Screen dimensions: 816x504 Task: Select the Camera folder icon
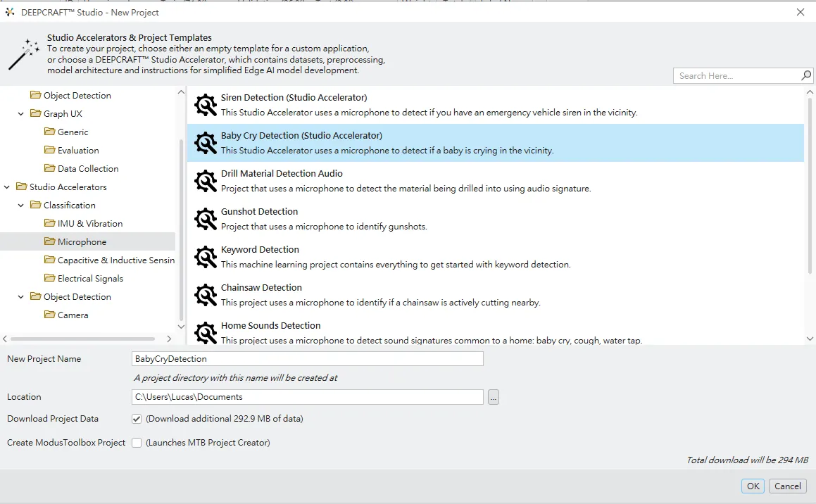click(x=50, y=315)
